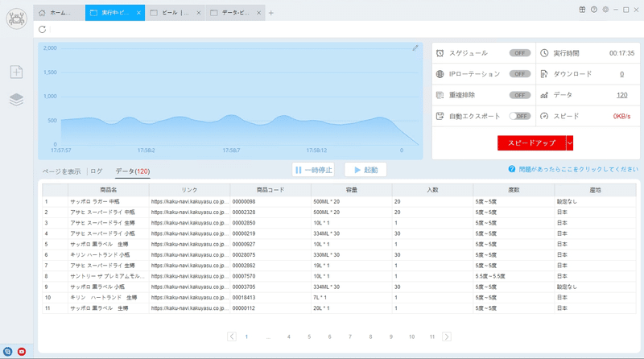Click the speed gauge icon
Viewport: 644px width, 359px height.
544,116
